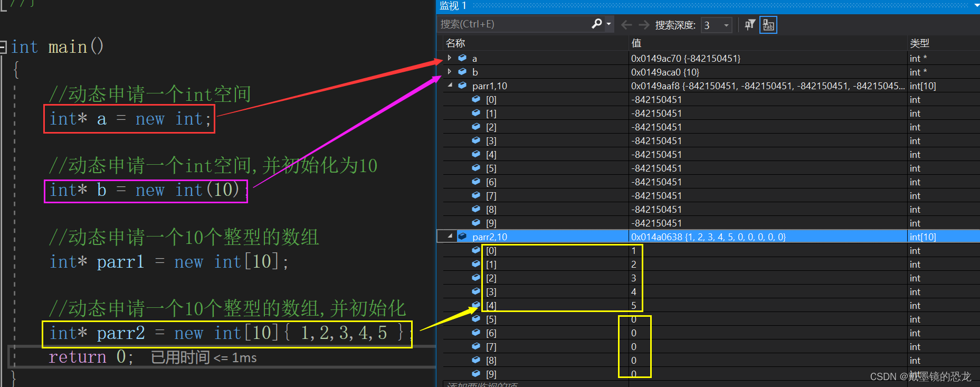
Task: Select the Watch 1 panel title tab
Action: point(453,6)
